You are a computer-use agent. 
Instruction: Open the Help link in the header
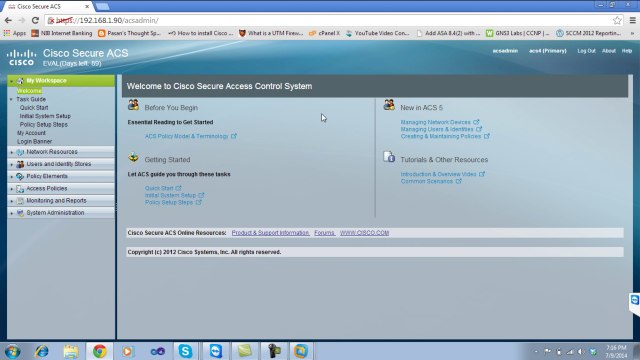pos(627,51)
